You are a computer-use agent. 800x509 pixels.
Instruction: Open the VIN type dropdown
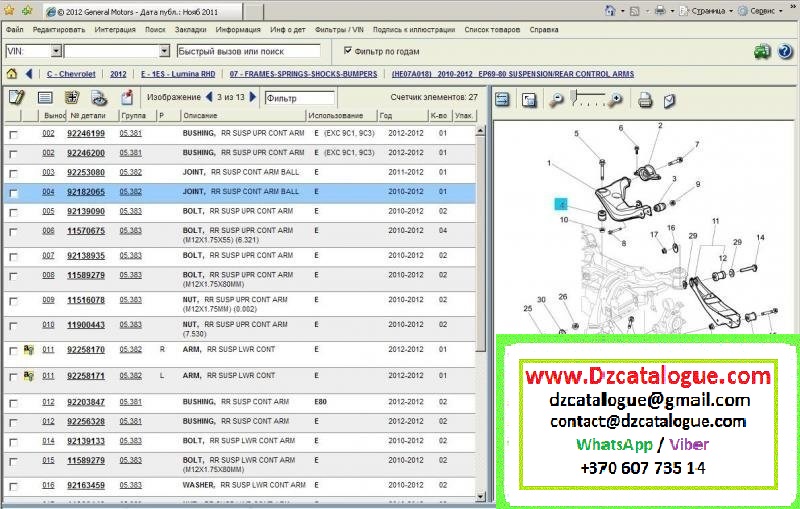pos(57,51)
